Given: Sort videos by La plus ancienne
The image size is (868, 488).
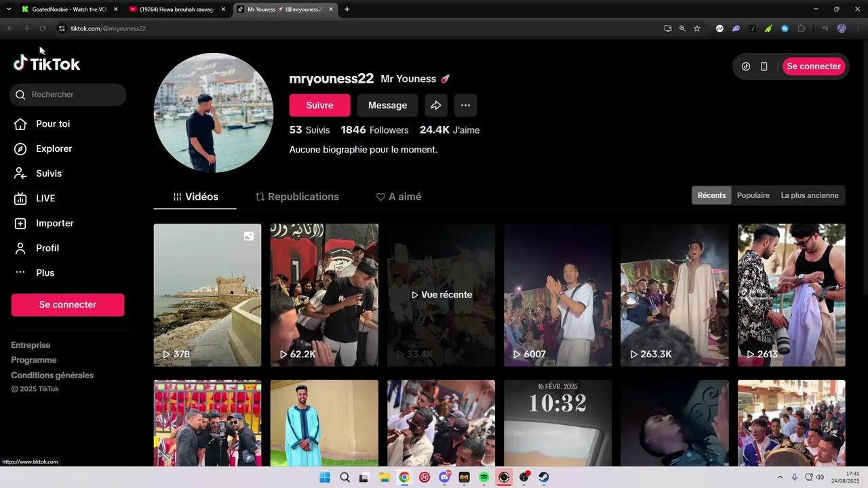Looking at the screenshot, I should tap(810, 195).
